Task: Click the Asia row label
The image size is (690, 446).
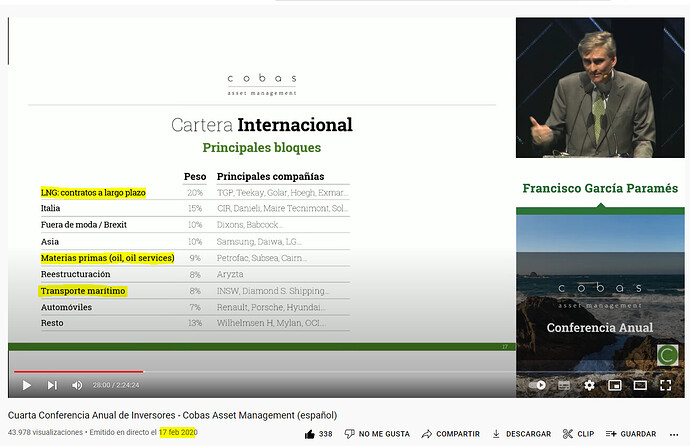Action: pos(50,241)
